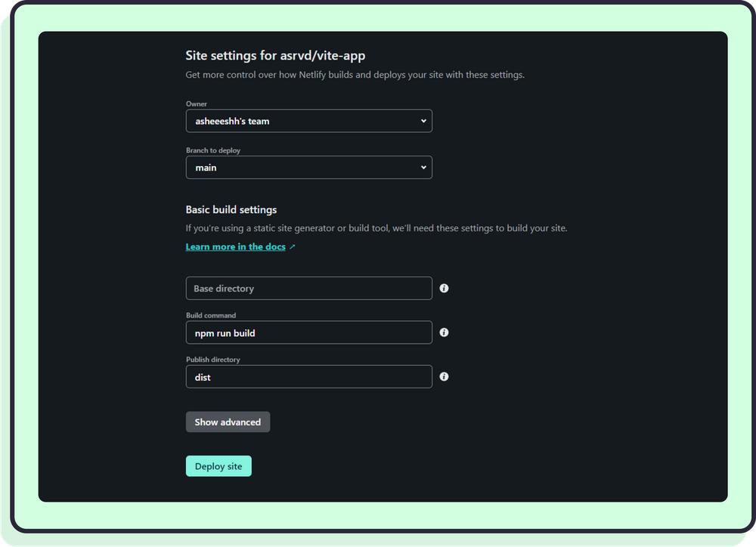This screenshot has height=547, width=756.
Task: Click the Owner field label
Action: click(x=197, y=104)
